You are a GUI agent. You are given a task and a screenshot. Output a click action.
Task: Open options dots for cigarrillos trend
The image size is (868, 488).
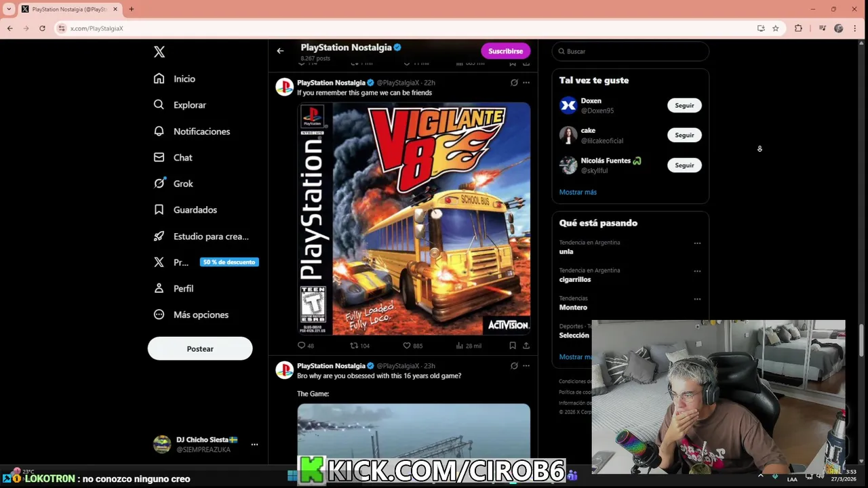pyautogui.click(x=697, y=271)
